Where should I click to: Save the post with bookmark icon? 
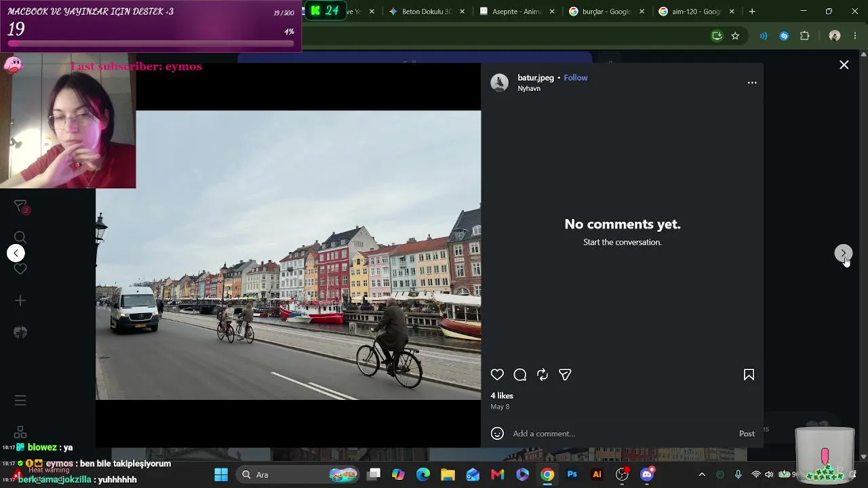tap(749, 375)
